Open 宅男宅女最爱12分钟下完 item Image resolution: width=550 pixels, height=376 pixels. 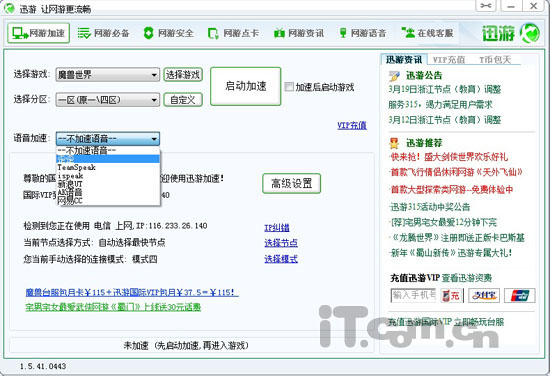pos(443,222)
